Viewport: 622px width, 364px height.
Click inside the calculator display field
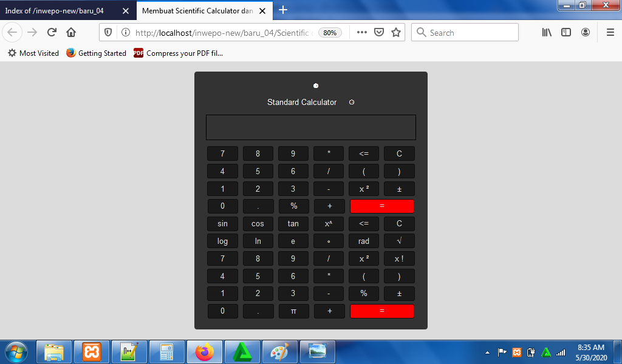311,127
